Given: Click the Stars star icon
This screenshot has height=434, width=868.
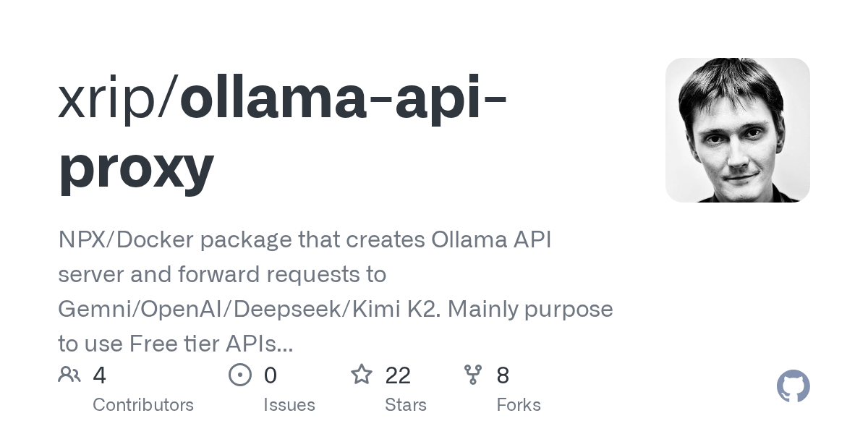Looking at the screenshot, I should tap(361, 375).
